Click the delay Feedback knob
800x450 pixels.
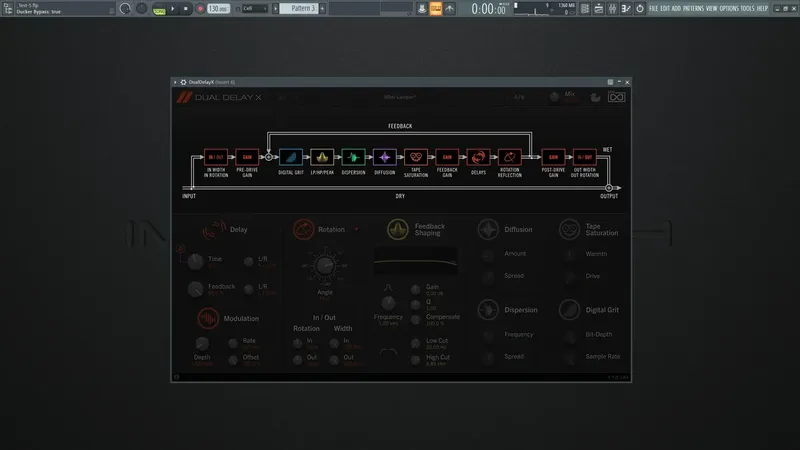click(x=195, y=289)
